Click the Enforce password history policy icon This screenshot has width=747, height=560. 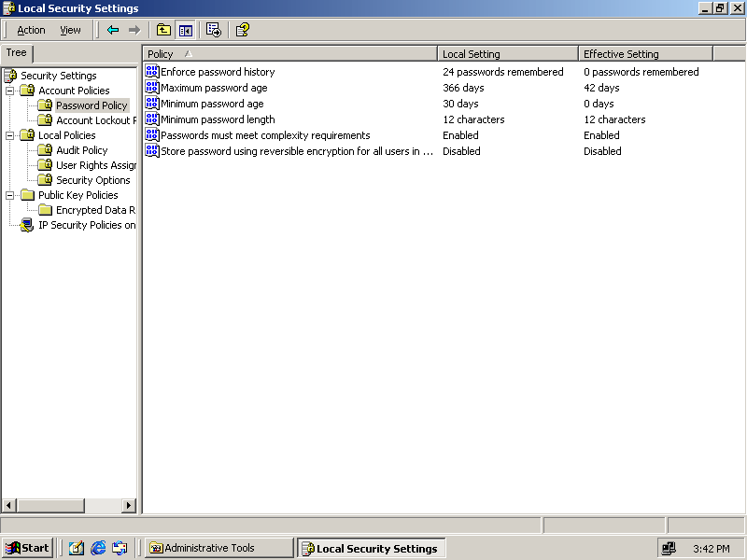[x=152, y=72]
